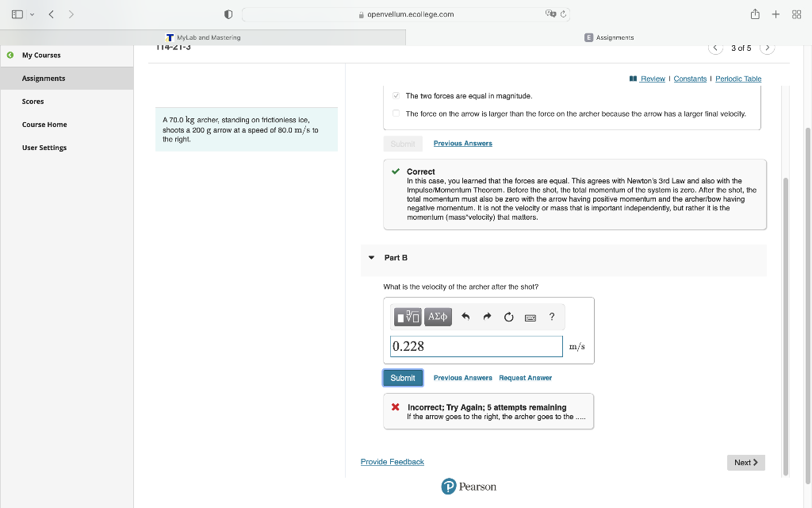Click the redo arrow in equation toolbar
This screenshot has height=508, width=812.
click(x=487, y=316)
